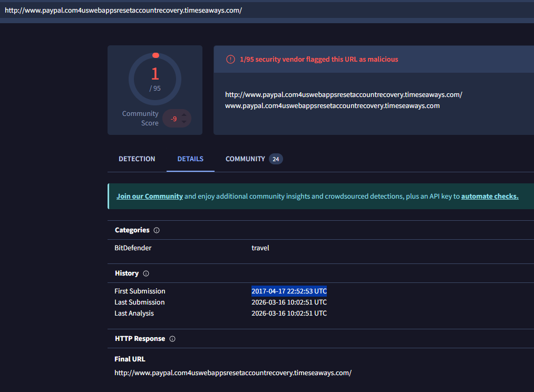Viewport: 534px width, 392px height.
Task: Click the red dot on the score gauge
Action: pyautogui.click(x=156, y=55)
